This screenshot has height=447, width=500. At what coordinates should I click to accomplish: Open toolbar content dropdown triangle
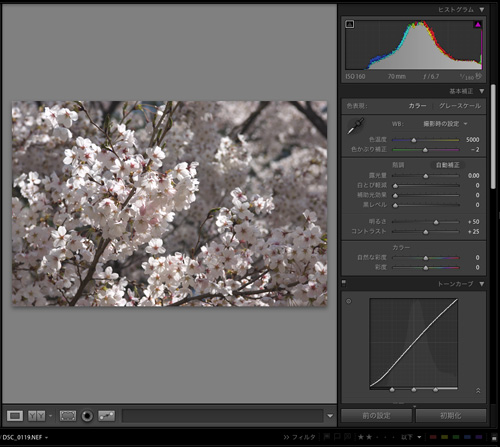pyautogui.click(x=330, y=416)
